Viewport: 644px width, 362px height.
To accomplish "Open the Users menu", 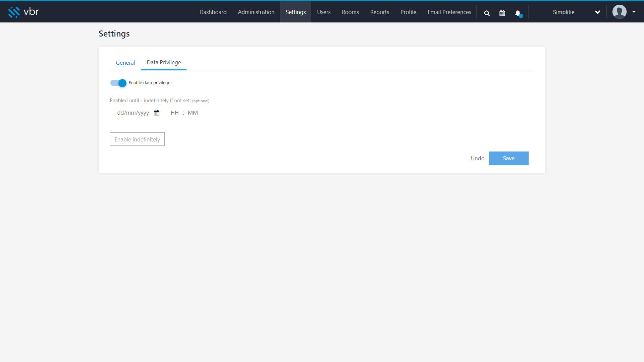I will coord(324,12).
